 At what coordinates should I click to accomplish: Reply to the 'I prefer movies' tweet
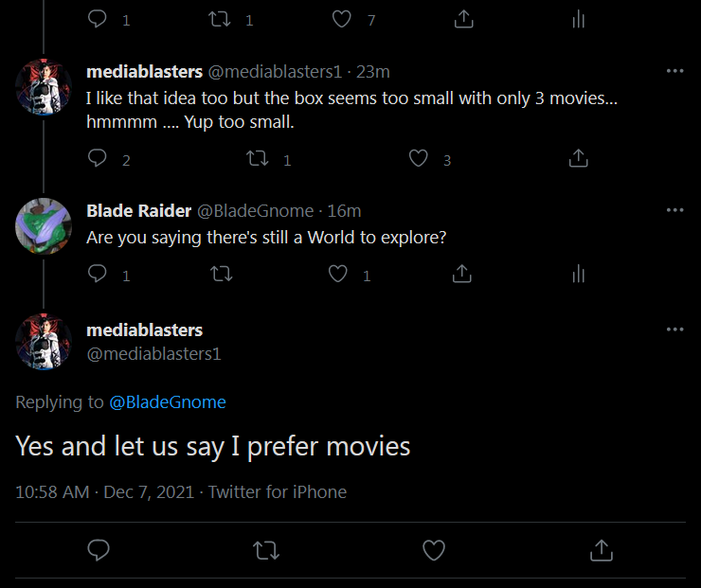98,550
